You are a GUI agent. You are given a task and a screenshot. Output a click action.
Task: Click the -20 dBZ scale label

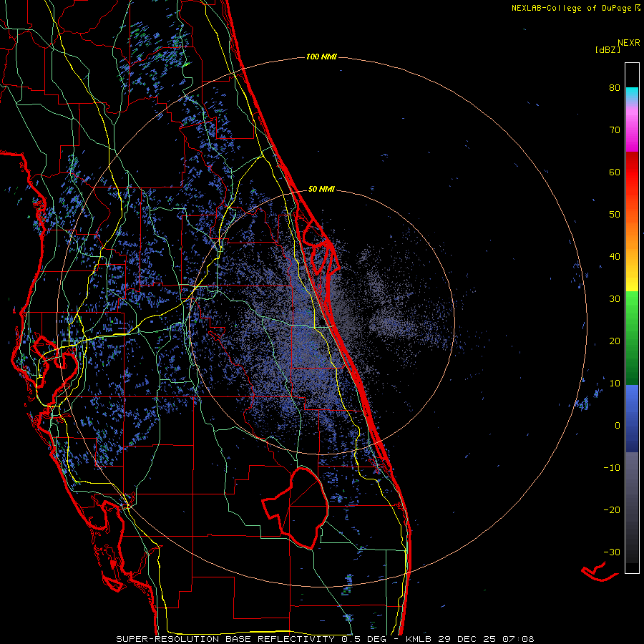[612, 509]
